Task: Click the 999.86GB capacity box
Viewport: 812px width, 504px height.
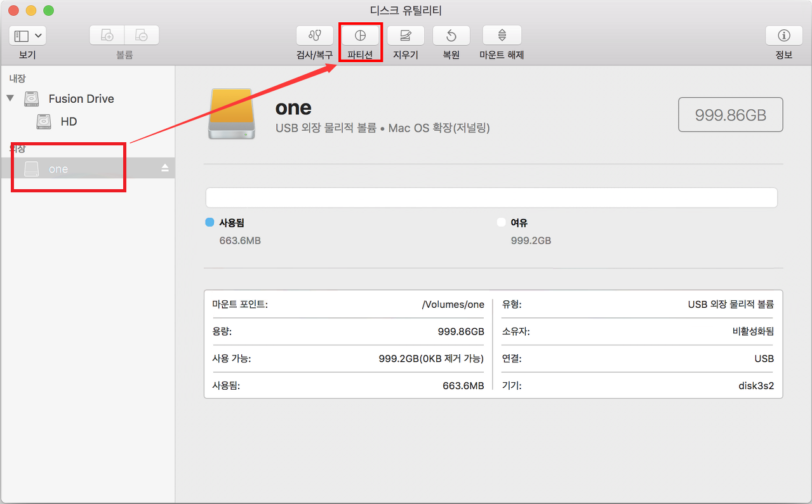Action: click(x=731, y=115)
